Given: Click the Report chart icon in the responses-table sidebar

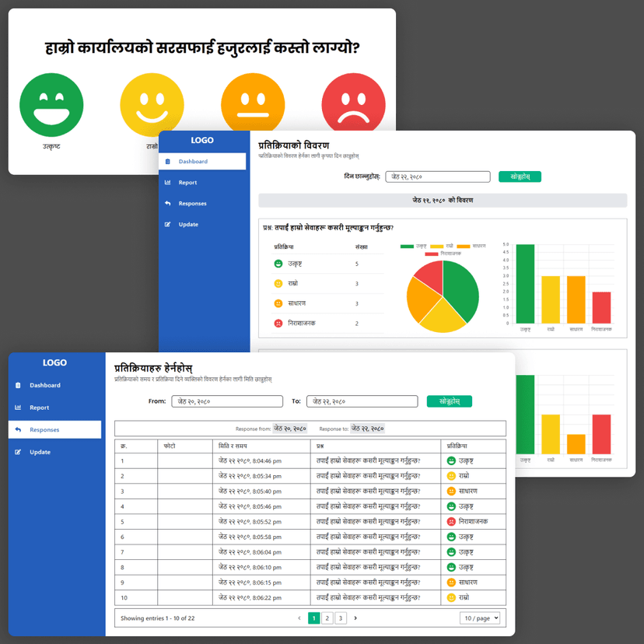Looking at the screenshot, I should (18, 408).
